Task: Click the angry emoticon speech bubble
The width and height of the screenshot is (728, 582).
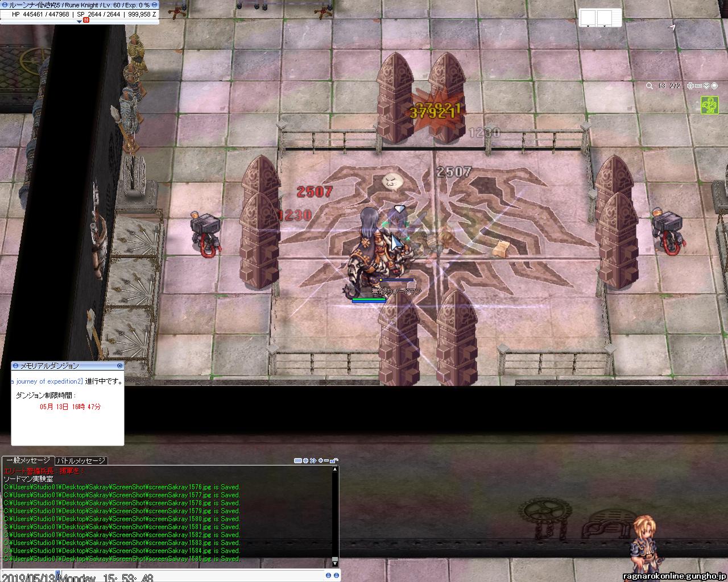Action: [391, 182]
